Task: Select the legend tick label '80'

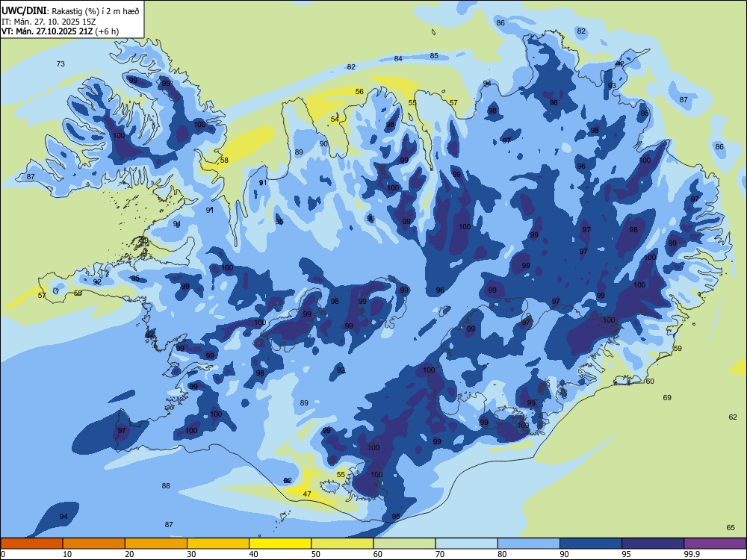Action: tap(502, 554)
